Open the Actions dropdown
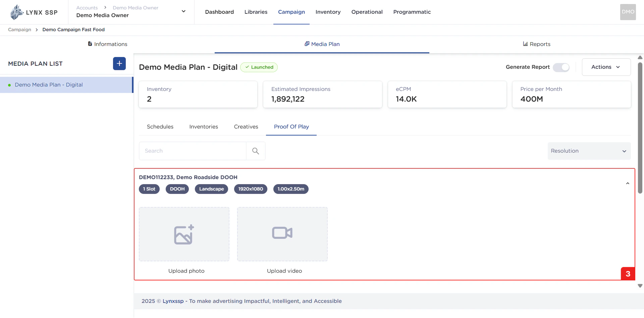 point(606,67)
